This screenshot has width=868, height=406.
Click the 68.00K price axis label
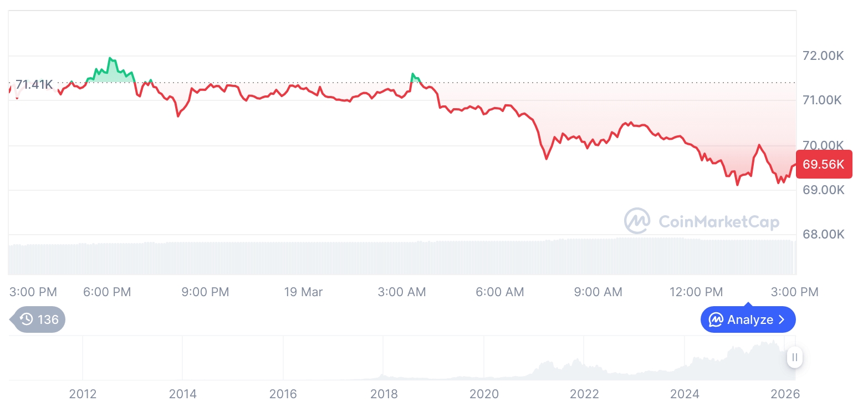(x=823, y=235)
